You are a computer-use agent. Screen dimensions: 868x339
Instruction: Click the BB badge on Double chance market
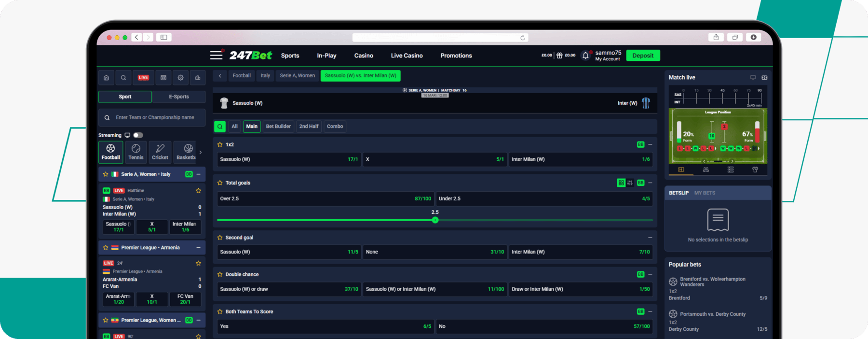pos(640,274)
